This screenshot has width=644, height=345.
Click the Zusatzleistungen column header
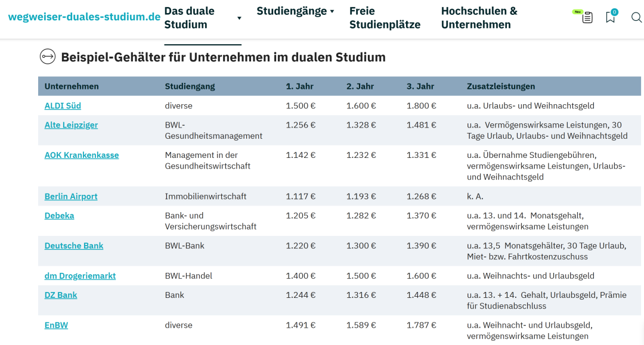(501, 86)
